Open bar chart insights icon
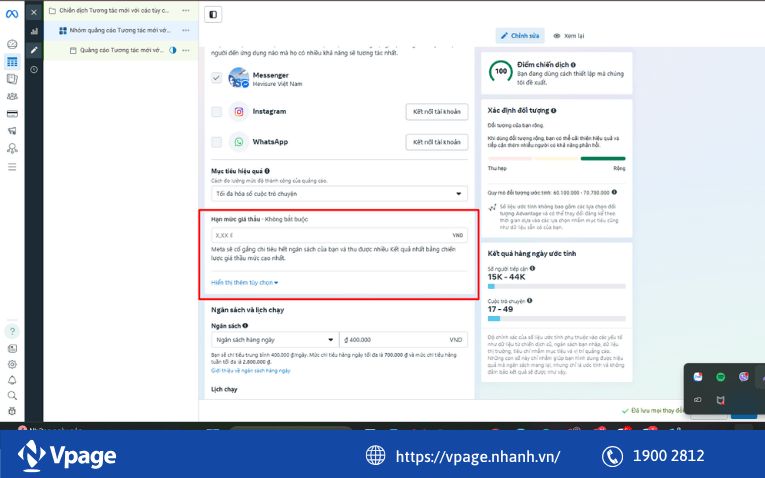 34,31
